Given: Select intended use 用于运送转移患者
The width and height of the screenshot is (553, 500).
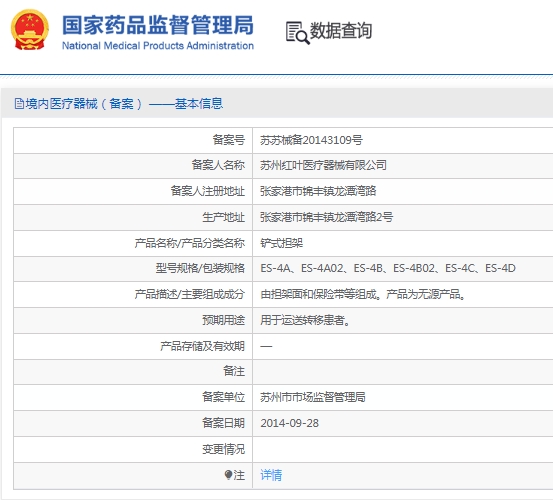Looking at the screenshot, I should pos(305,321).
